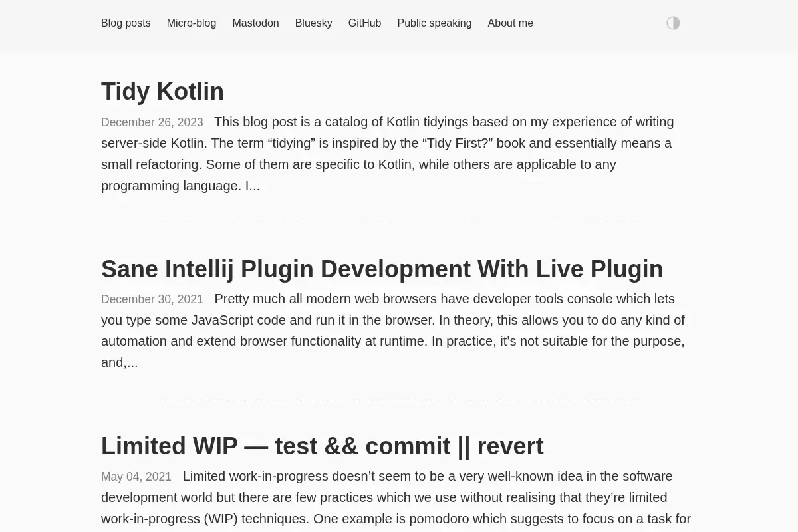Select the date May 04, 2021

(x=136, y=477)
